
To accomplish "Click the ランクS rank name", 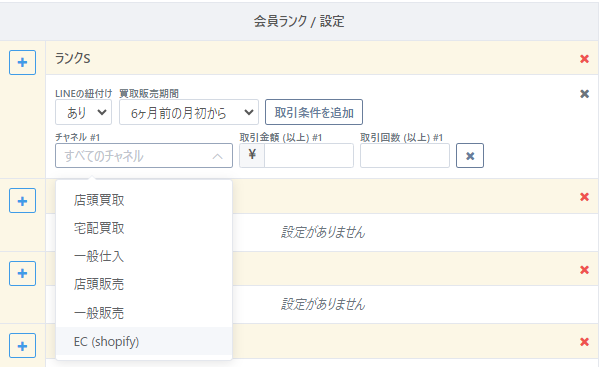I will tap(73, 58).
